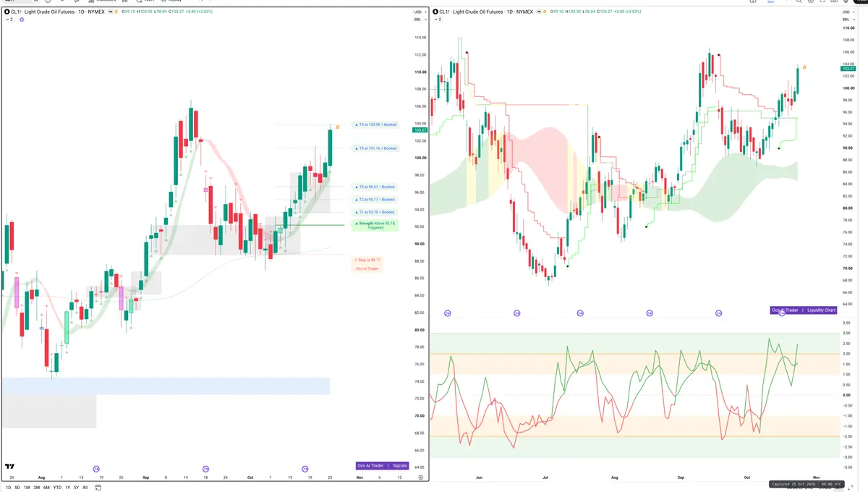The image size is (868, 492).
Task: Click the TradingView logo in left chart corner
Action: 9,467
